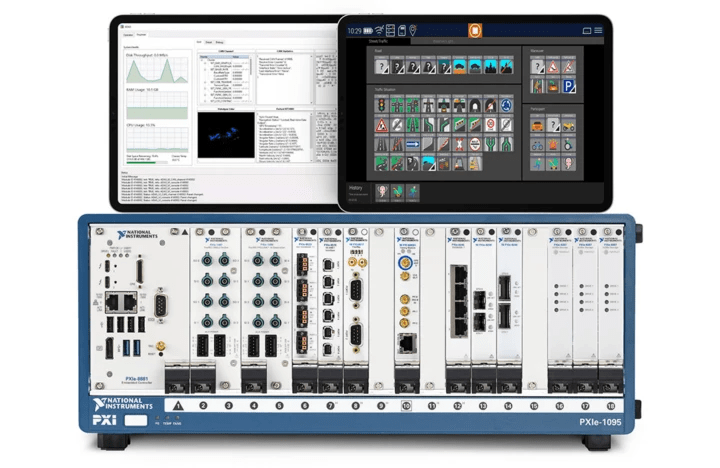Select the Street/Traffic tab

coord(378,41)
